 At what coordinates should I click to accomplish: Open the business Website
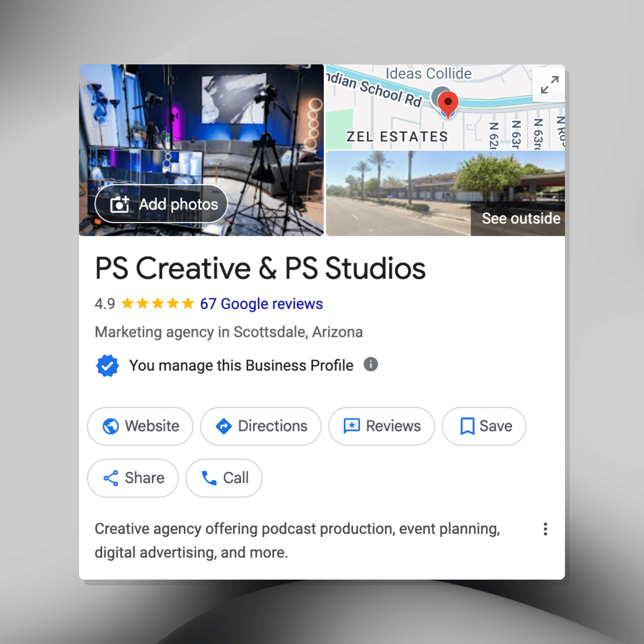tap(140, 426)
